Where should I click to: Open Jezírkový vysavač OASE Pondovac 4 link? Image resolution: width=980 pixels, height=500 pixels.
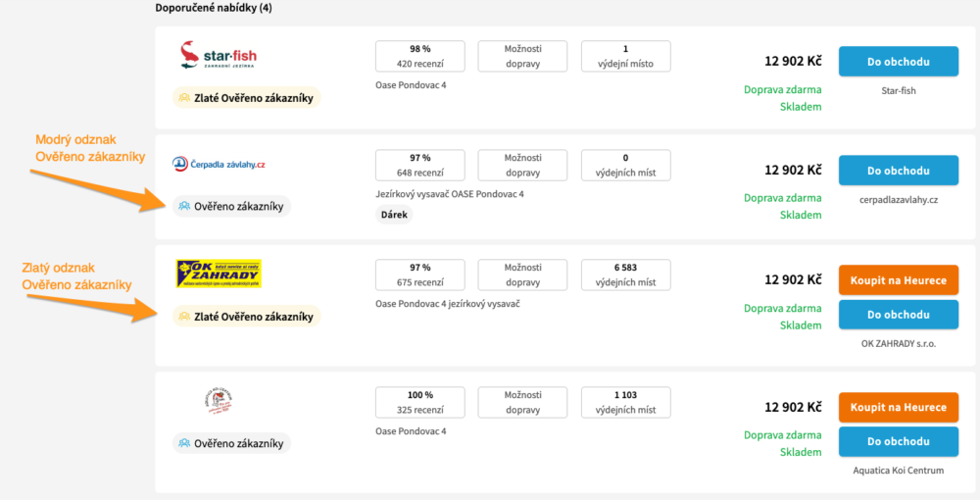(x=449, y=194)
